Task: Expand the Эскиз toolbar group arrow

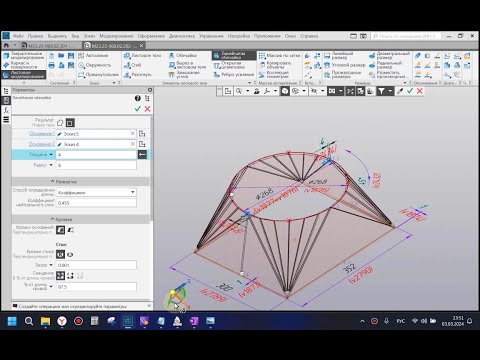Action: (114, 83)
